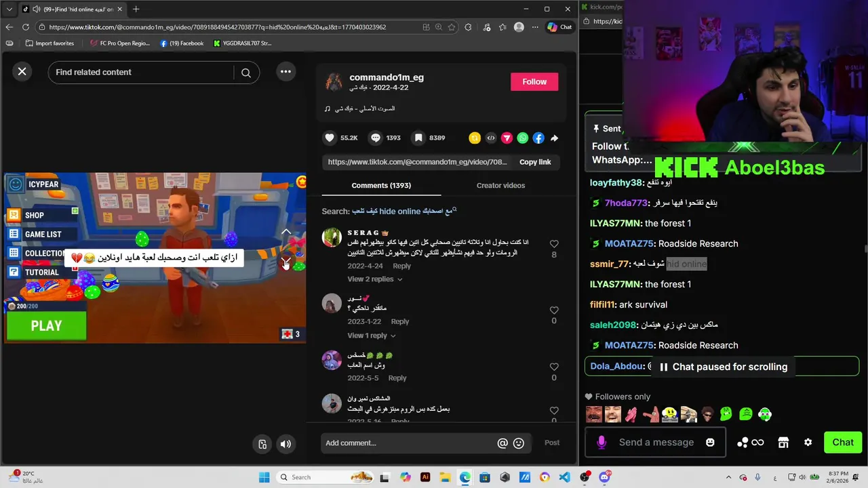Reply to SERAG's comment
Image resolution: width=868 pixels, height=488 pixels.
point(401,266)
